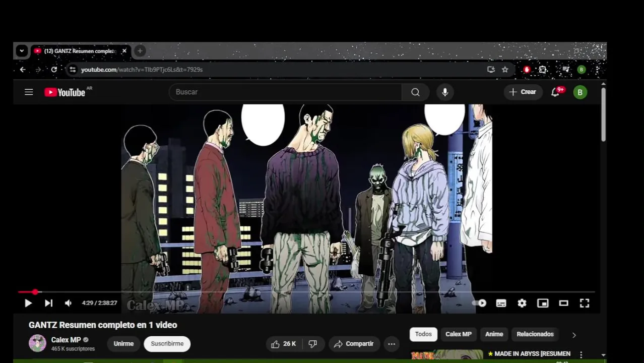644x363 pixels.
Task: Open the notifications bell
Action: coord(555,92)
